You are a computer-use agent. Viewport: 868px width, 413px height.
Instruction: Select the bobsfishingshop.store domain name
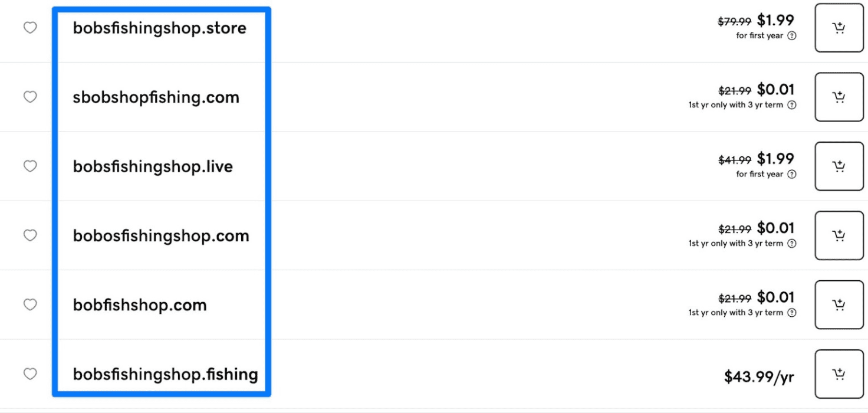click(159, 28)
